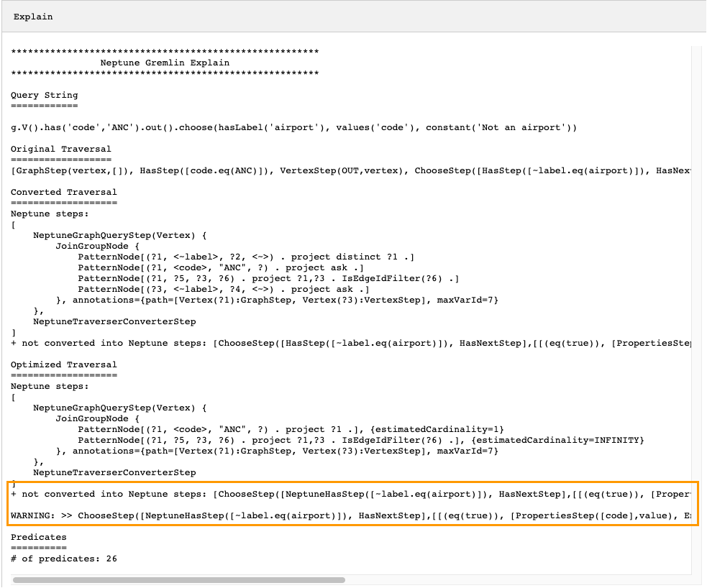Click the g.V().has('code','ANC') query text
This screenshot has height=588, width=707.
pyautogui.click(x=216, y=127)
